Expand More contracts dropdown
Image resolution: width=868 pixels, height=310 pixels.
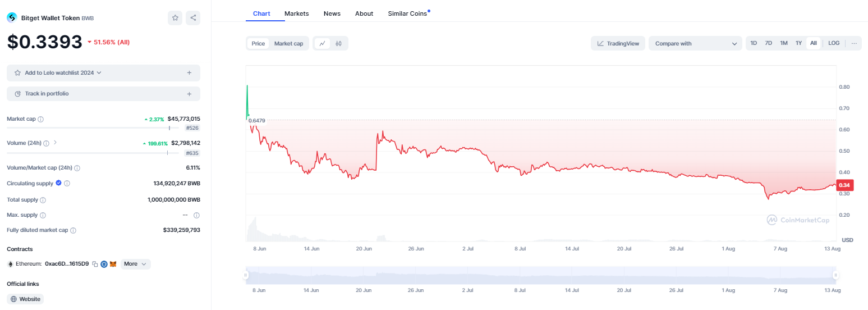coord(136,264)
